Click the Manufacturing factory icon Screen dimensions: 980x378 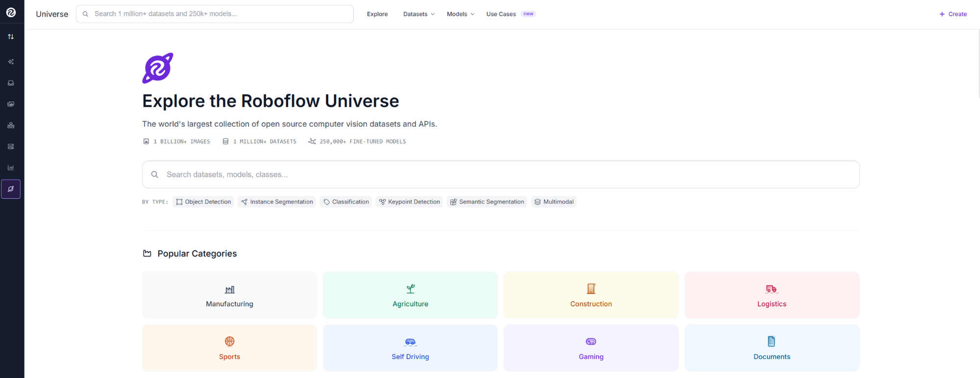pyautogui.click(x=230, y=289)
